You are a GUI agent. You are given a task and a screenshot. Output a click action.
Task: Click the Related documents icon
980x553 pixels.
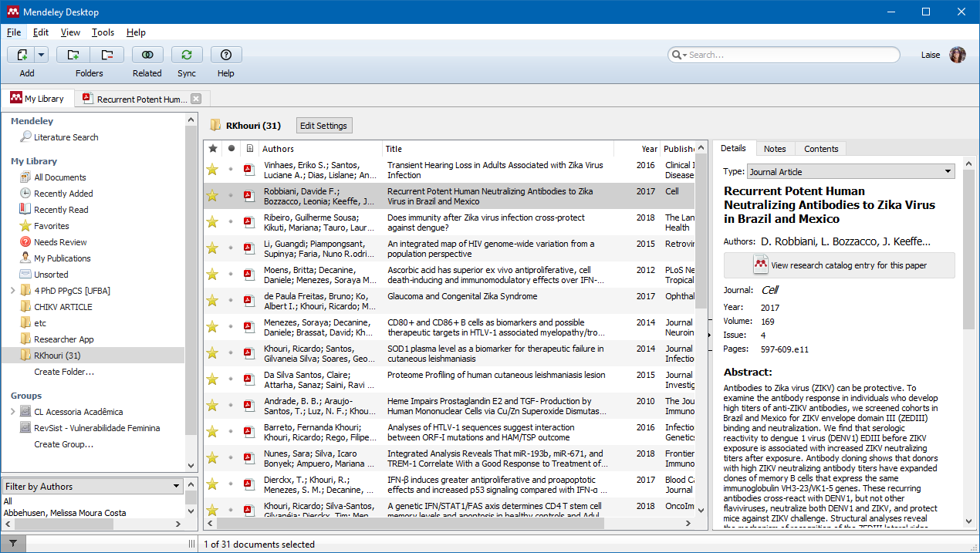[147, 55]
